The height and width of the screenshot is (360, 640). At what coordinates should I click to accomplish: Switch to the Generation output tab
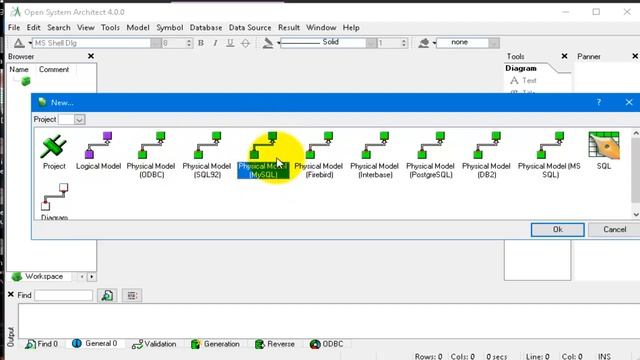pyautogui.click(x=216, y=344)
